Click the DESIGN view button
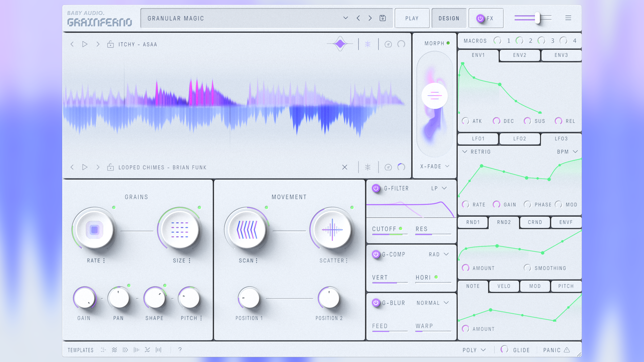The width and height of the screenshot is (644, 362). pyautogui.click(x=449, y=18)
